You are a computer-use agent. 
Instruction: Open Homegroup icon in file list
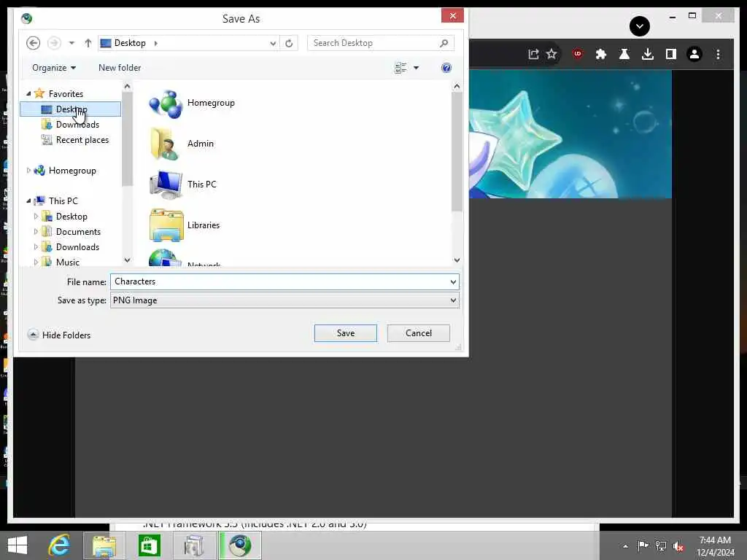166,104
